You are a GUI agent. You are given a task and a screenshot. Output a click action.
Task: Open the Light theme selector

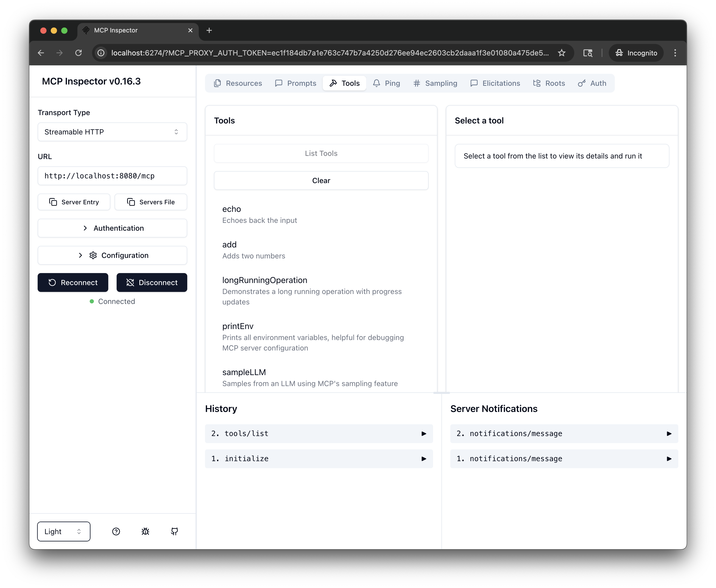click(x=64, y=532)
